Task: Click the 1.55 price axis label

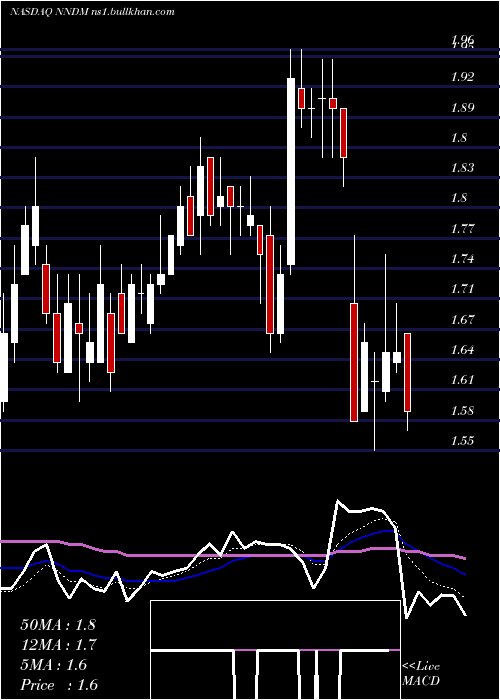Action: 462,440
